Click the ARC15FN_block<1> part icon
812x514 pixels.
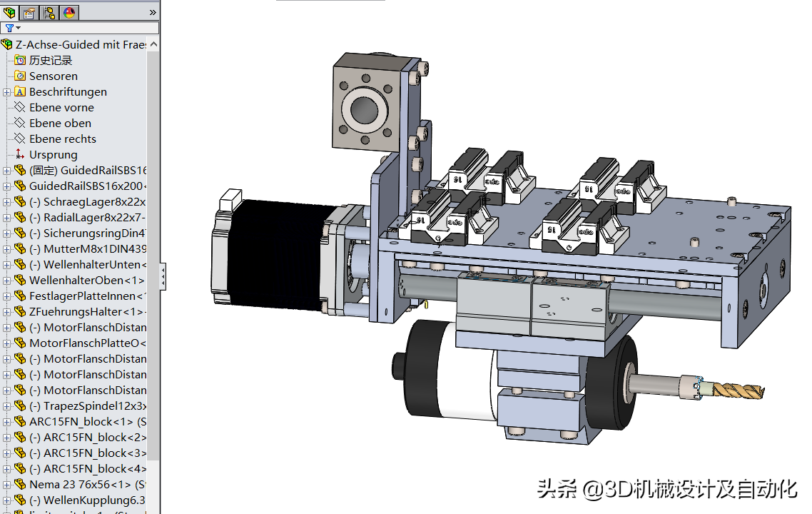(x=20, y=421)
